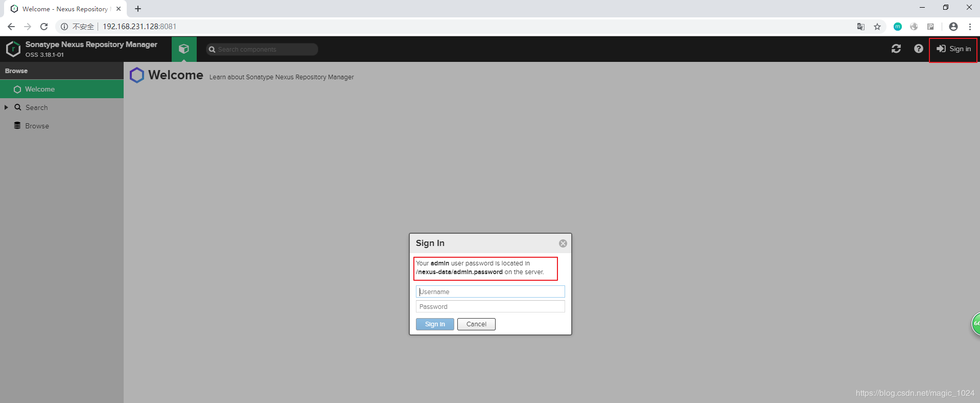Click the admin.password location message
Screen dimensions: 980x403
[480, 267]
